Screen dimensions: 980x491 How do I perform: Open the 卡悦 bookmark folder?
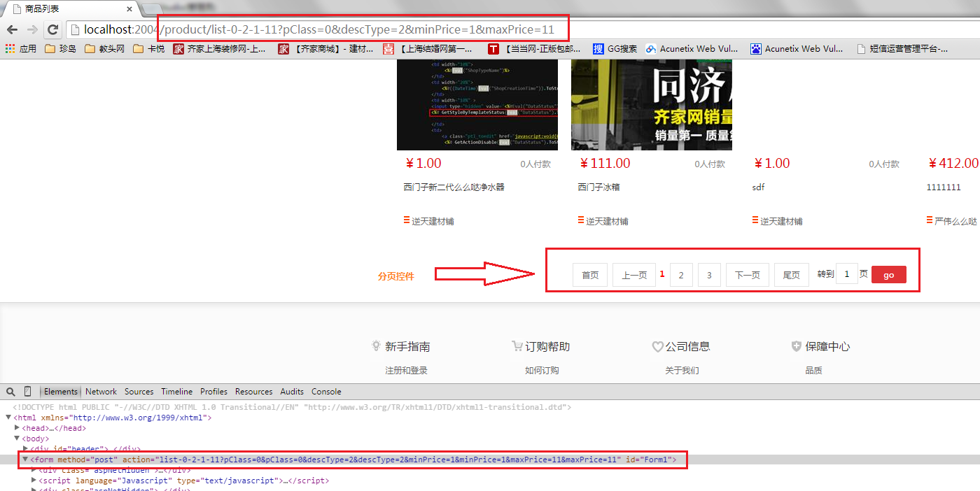click(148, 49)
